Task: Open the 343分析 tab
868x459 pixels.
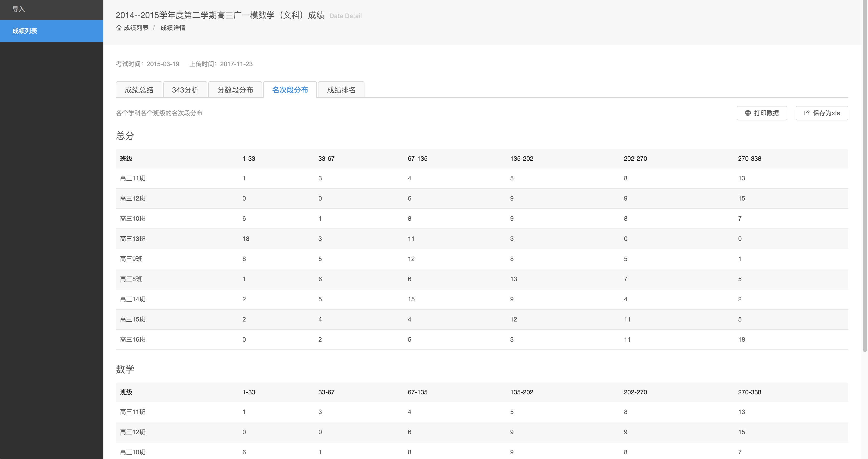Action: coord(185,90)
